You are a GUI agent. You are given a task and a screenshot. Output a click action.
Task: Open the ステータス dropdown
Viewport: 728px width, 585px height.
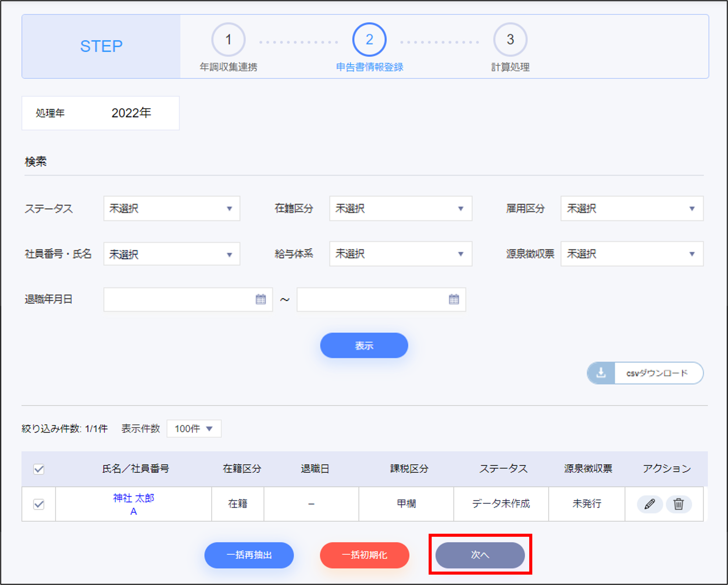pos(172,208)
